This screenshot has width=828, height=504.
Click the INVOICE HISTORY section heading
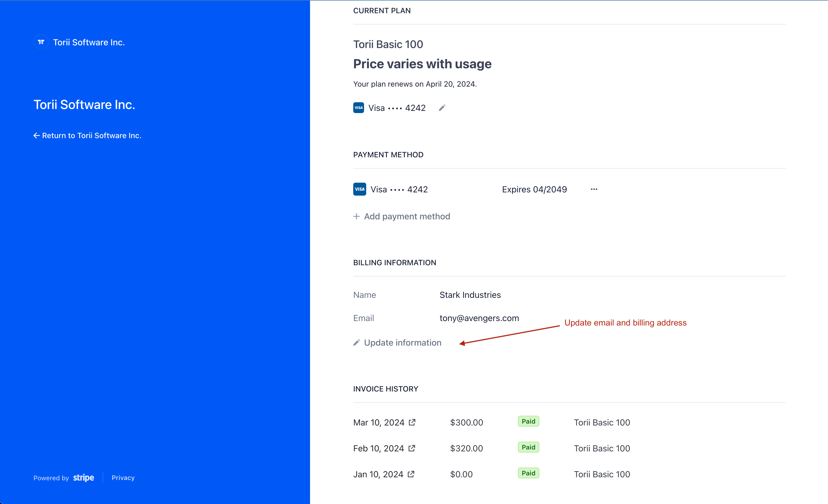(x=385, y=389)
